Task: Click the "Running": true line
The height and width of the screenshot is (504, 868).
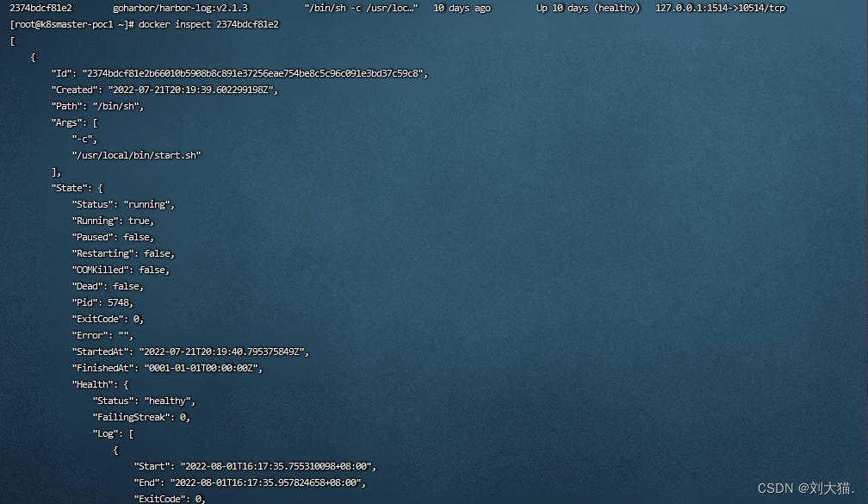Action: click(x=113, y=221)
